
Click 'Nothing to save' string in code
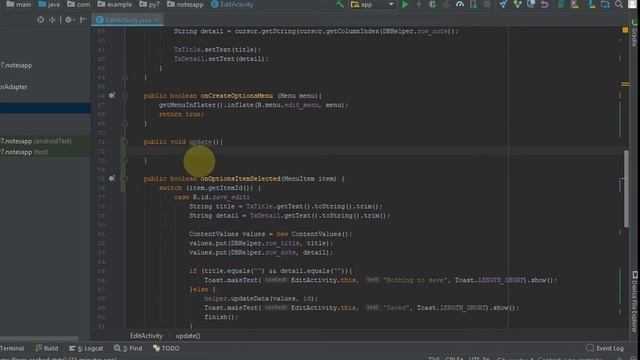415,280
